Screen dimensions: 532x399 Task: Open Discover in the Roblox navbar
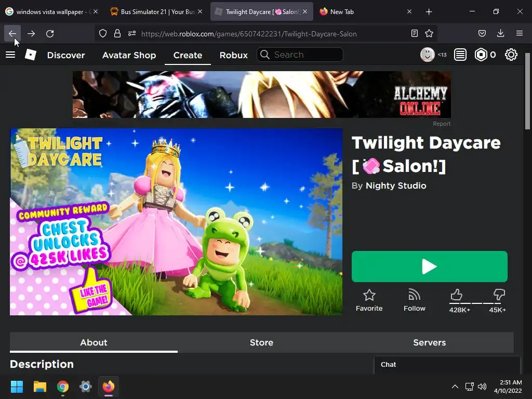pyautogui.click(x=66, y=55)
